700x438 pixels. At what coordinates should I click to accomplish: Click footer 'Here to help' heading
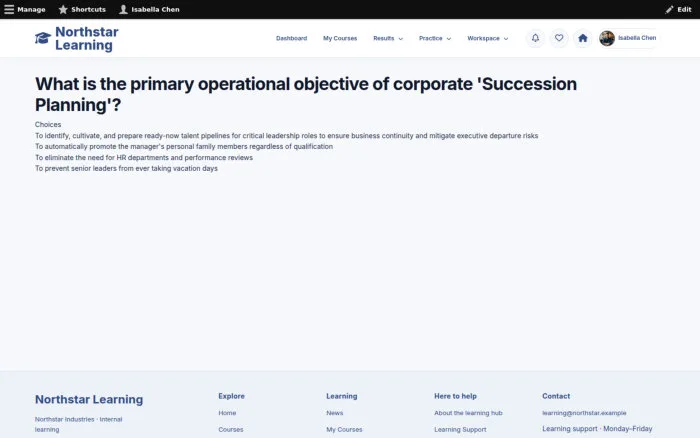[455, 396]
